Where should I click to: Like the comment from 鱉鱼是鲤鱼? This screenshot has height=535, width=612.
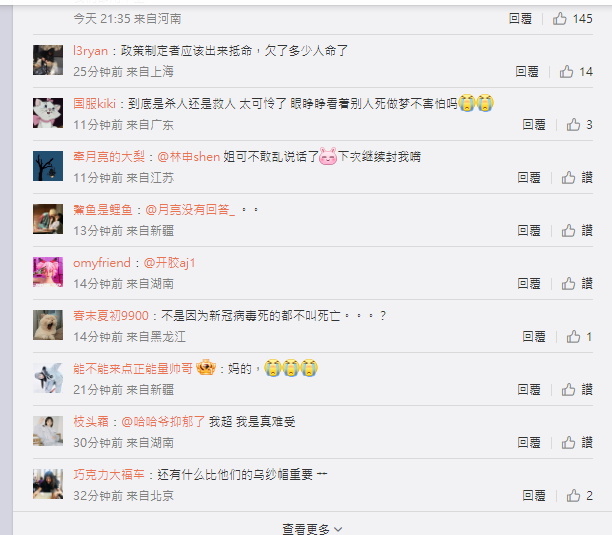(x=568, y=231)
